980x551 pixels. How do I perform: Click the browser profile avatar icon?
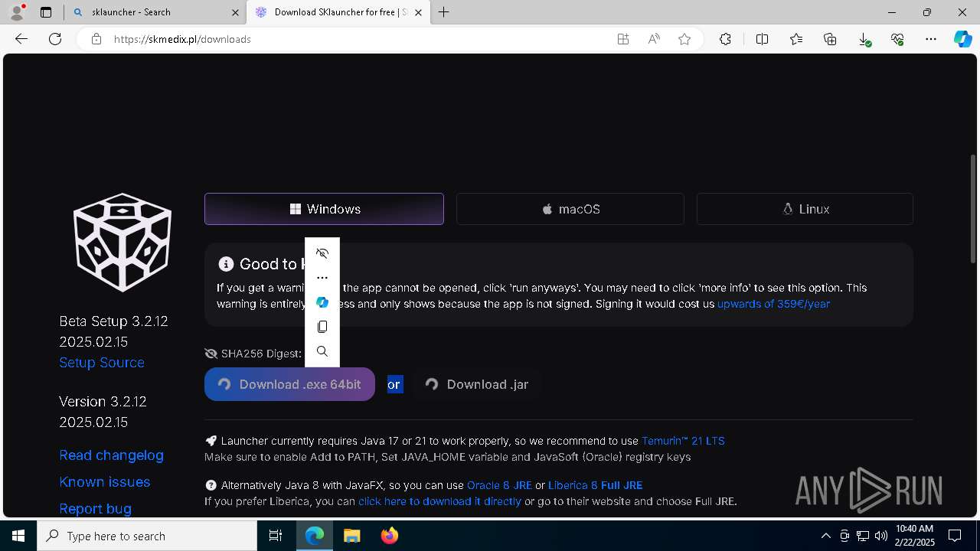tap(17, 12)
